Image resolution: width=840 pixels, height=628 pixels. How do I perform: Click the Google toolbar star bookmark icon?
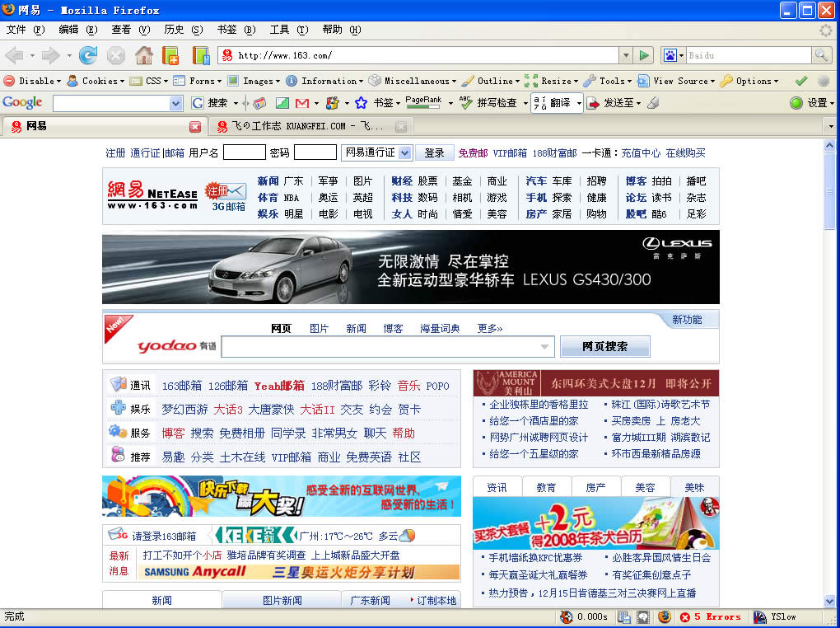pos(361,103)
